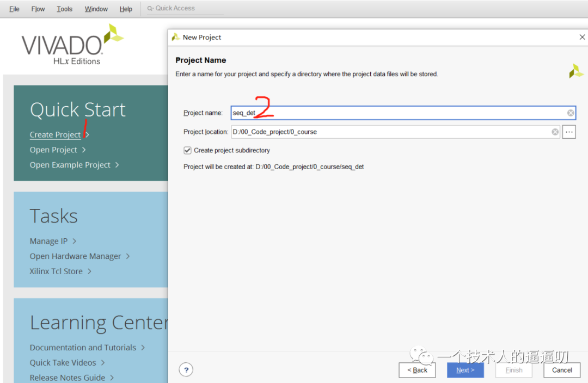This screenshot has width=588, height=383.
Task: Click chevron next to Xilinx Tcl Store
Action: click(90, 271)
